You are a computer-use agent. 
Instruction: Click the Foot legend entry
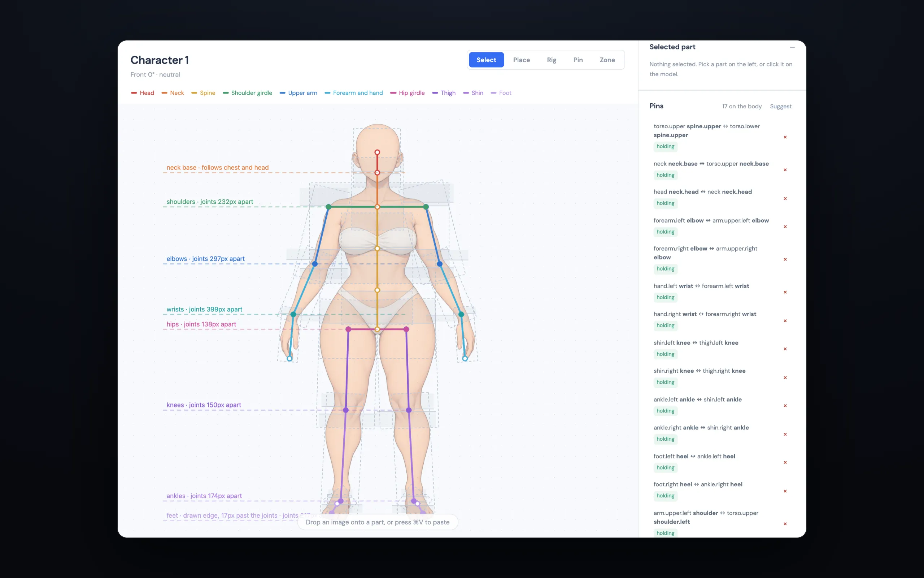tap(501, 93)
